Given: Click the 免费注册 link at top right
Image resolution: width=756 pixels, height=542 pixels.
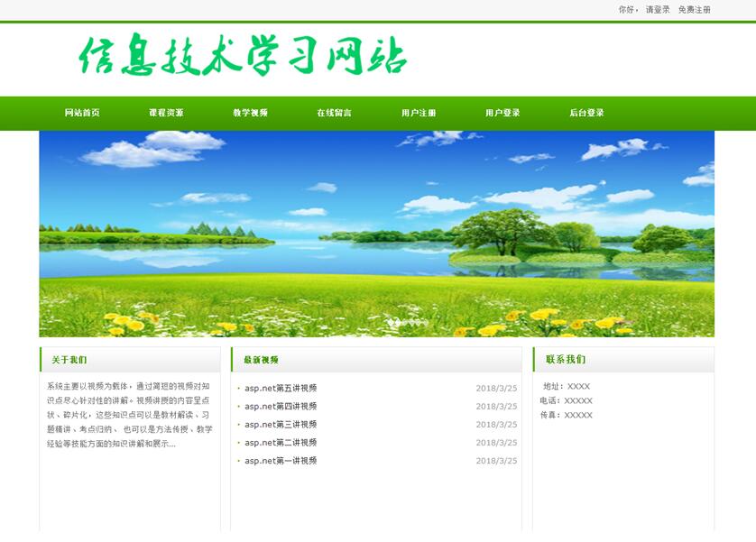Looking at the screenshot, I should (x=694, y=10).
